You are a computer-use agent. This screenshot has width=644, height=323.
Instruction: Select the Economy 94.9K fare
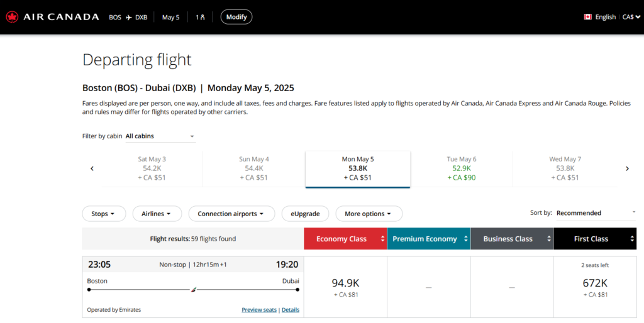345,287
